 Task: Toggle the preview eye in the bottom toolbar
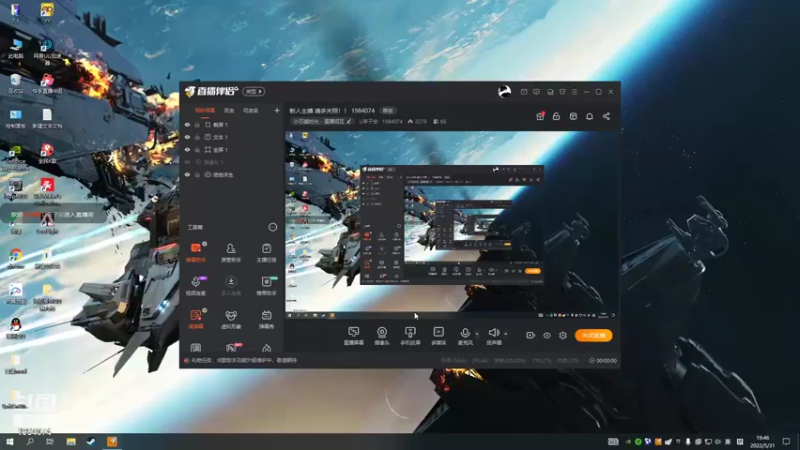pyautogui.click(x=547, y=335)
